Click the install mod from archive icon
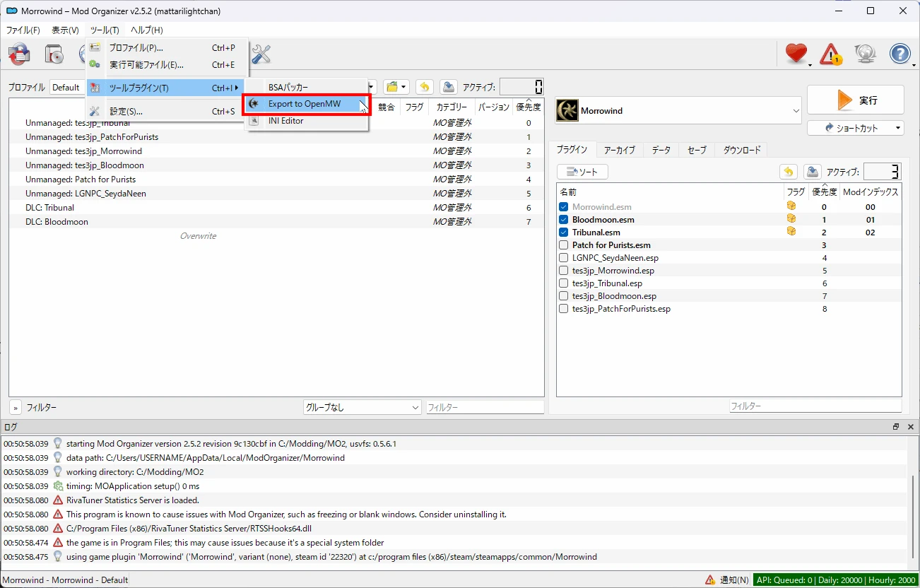This screenshot has width=920, height=588. (54, 54)
